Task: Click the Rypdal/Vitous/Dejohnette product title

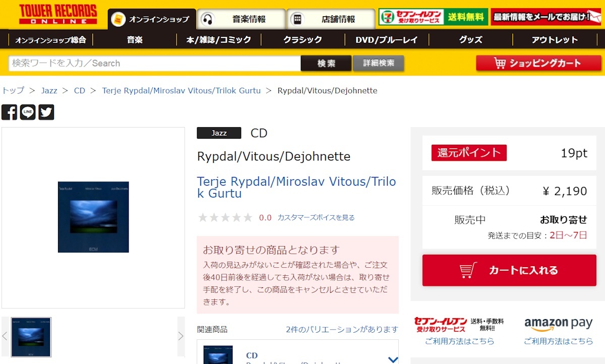Action: 274,156
